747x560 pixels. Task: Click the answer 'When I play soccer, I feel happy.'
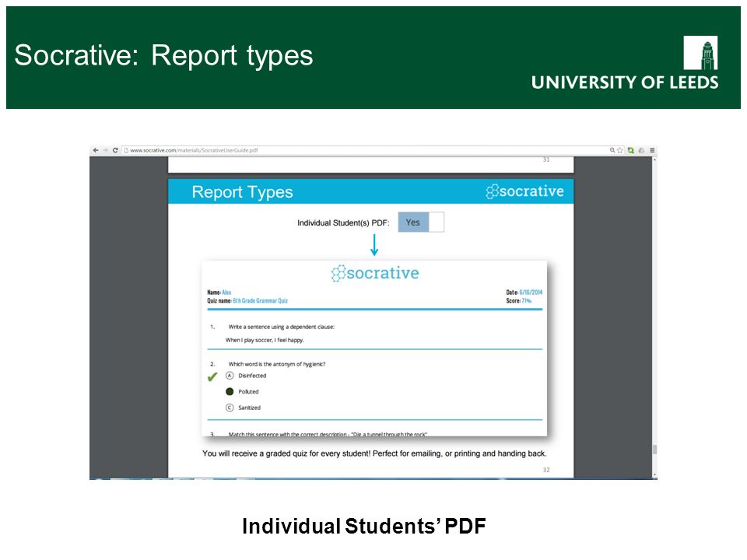point(265,340)
